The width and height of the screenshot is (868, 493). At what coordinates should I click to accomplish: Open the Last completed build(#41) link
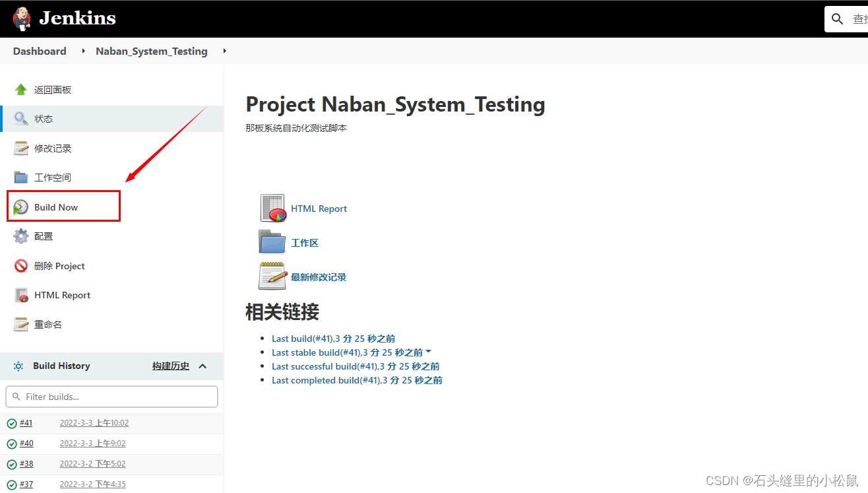coord(357,380)
